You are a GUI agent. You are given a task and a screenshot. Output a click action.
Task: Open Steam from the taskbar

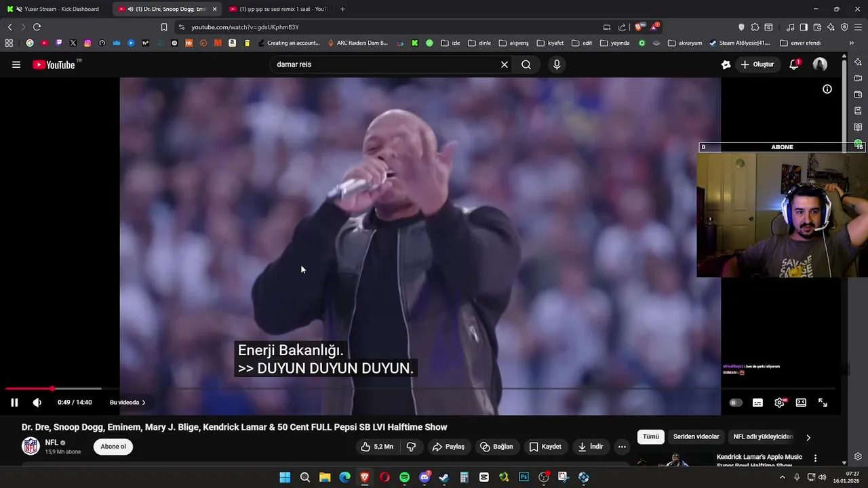[444, 477]
